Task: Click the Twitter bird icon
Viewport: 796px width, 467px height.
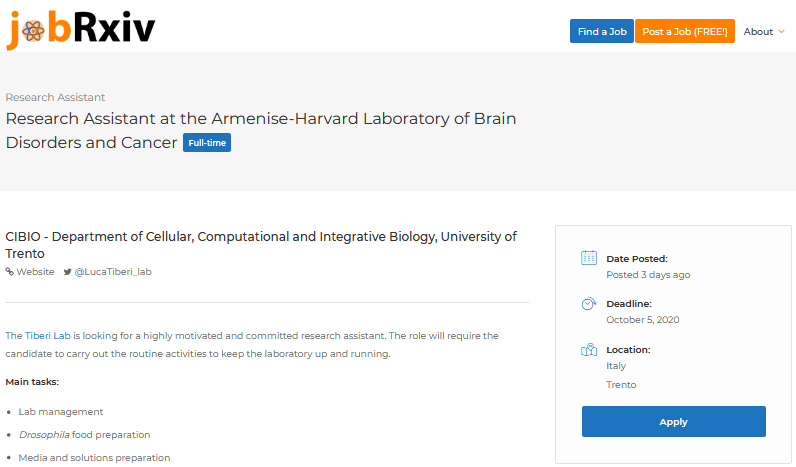Action: (x=68, y=272)
